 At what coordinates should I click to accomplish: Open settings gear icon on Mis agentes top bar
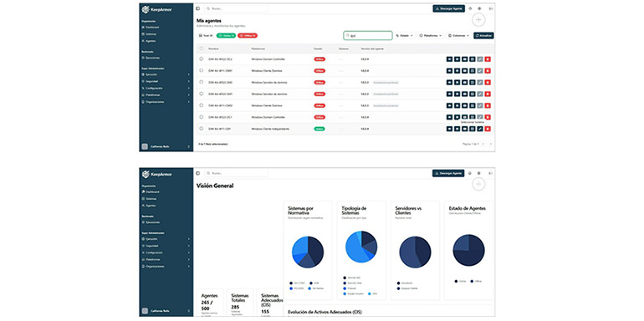(479, 8)
